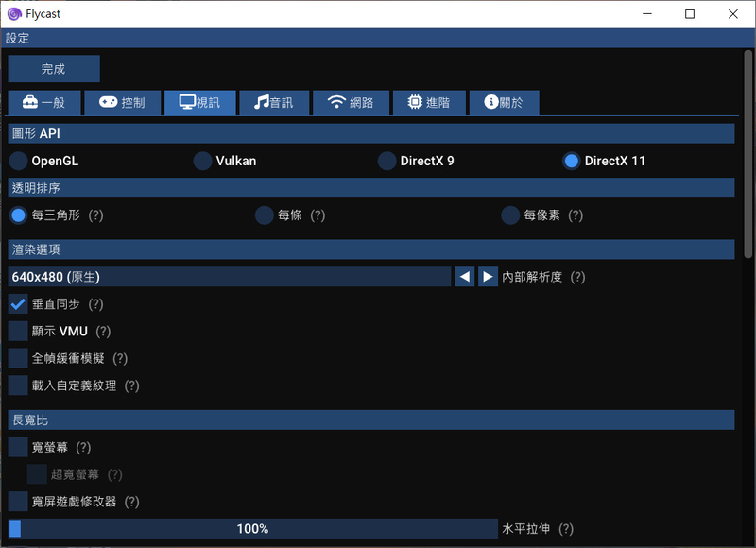Click the 內部解析度 label
This screenshot has height=548, width=756.
click(532, 277)
